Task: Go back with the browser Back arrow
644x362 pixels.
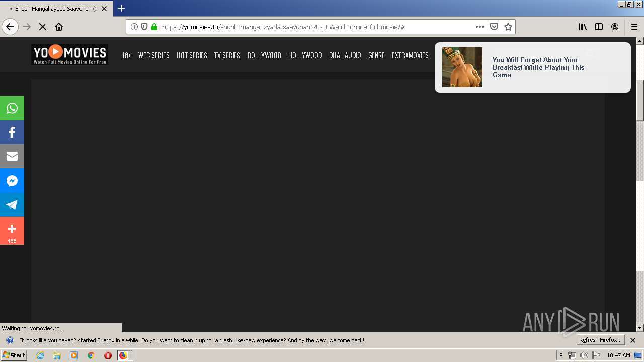Action: coord(10,27)
